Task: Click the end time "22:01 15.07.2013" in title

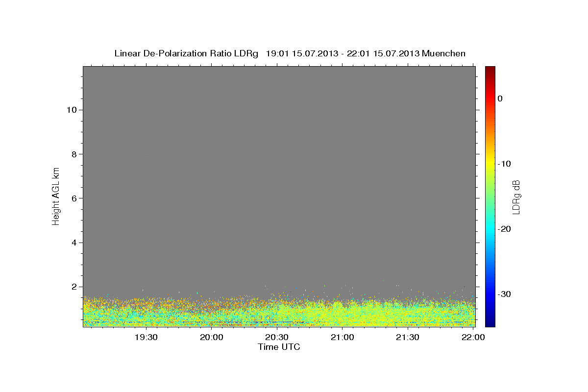Action: tap(383, 53)
